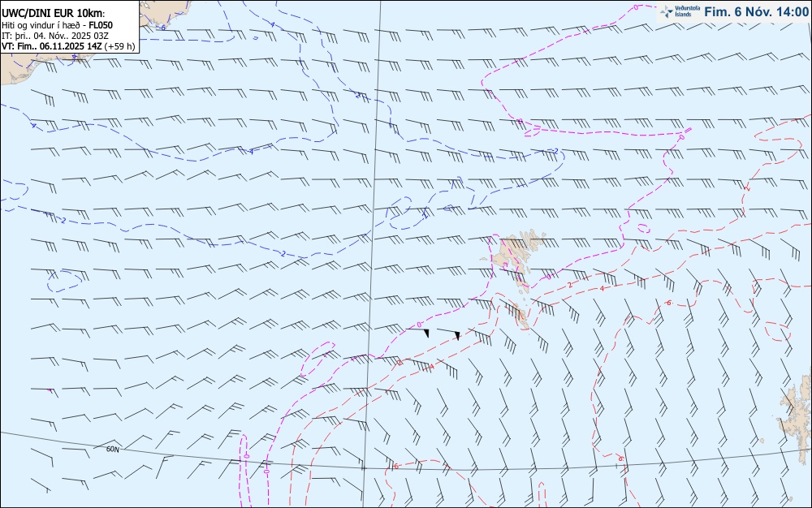Screen dimensions: 812x508
Task: Click the VT: Fim.. 06.11.2025 14Z line
Action: coord(68,46)
